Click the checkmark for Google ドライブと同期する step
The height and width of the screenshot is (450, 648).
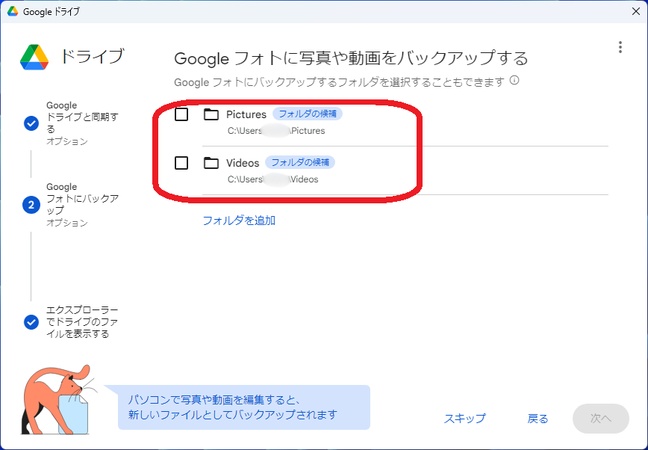point(31,123)
